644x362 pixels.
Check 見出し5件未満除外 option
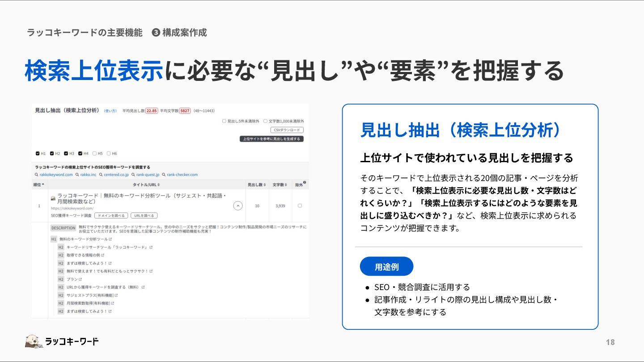pyautogui.click(x=224, y=121)
